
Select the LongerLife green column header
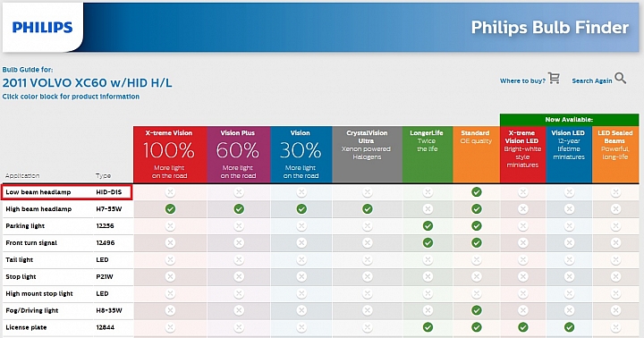[428, 155]
